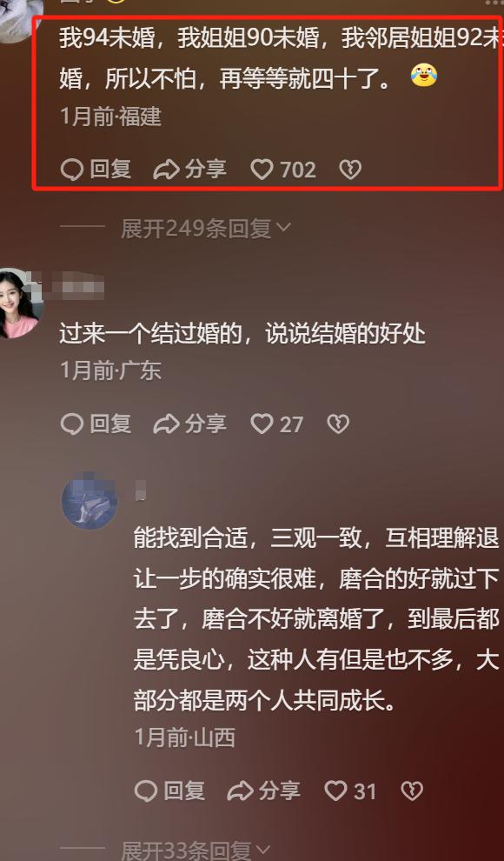Expand 展开33条回复 replies
This screenshot has width=504, height=861.
point(196,851)
